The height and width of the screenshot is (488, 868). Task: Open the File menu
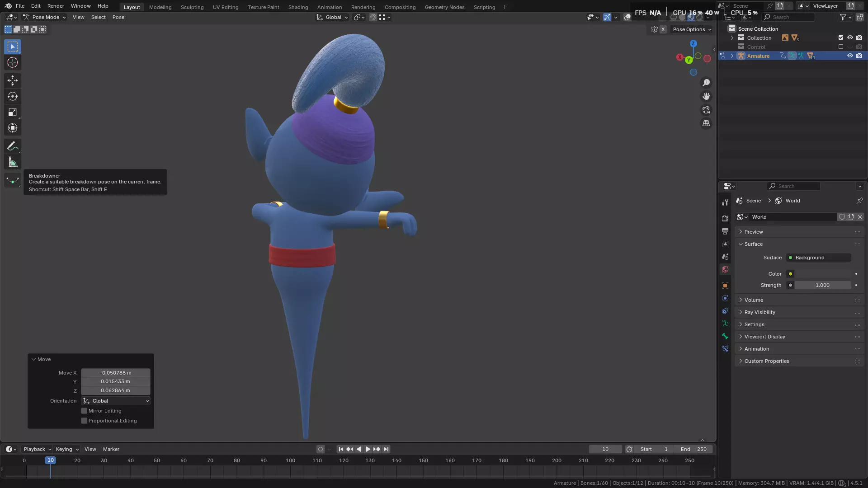click(x=20, y=6)
